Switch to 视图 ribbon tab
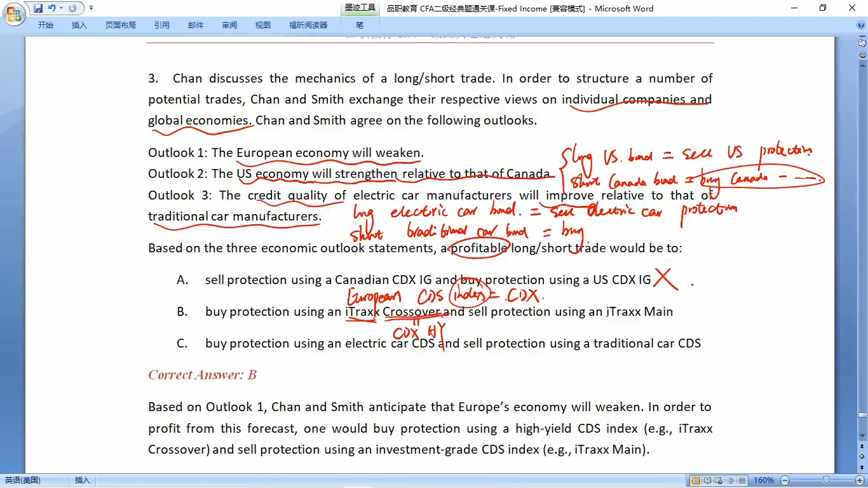The width and height of the screenshot is (868, 488). [263, 25]
